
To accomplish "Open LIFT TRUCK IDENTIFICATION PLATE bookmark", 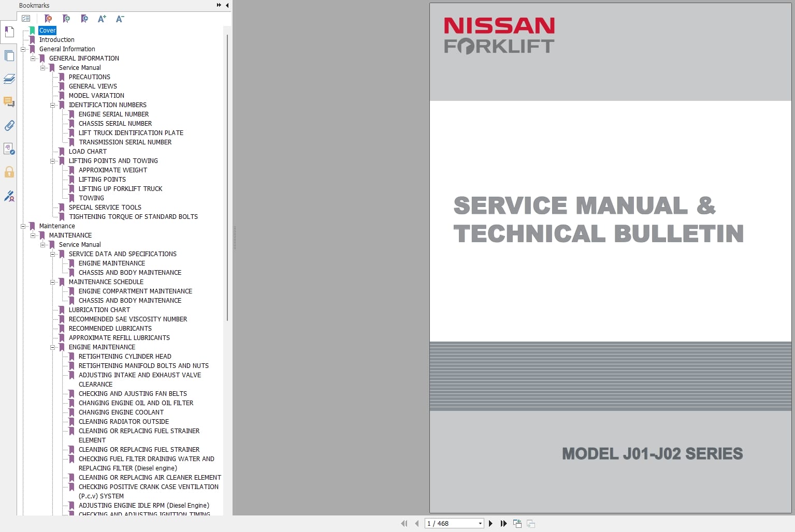I will coord(131,133).
